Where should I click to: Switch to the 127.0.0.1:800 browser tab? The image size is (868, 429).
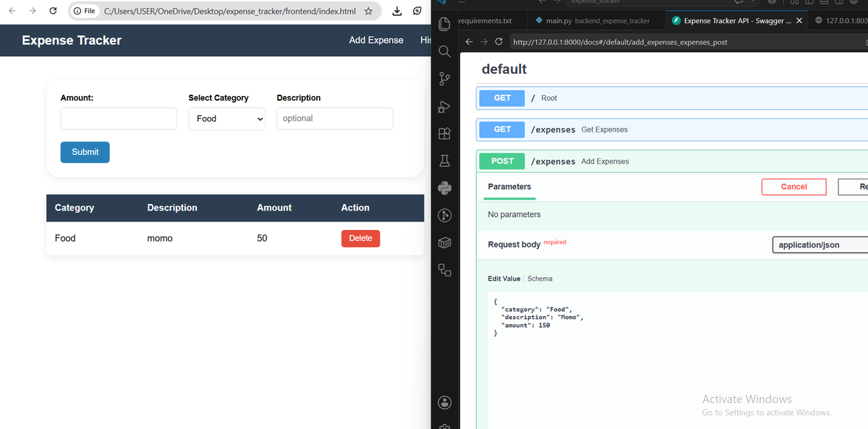839,21
